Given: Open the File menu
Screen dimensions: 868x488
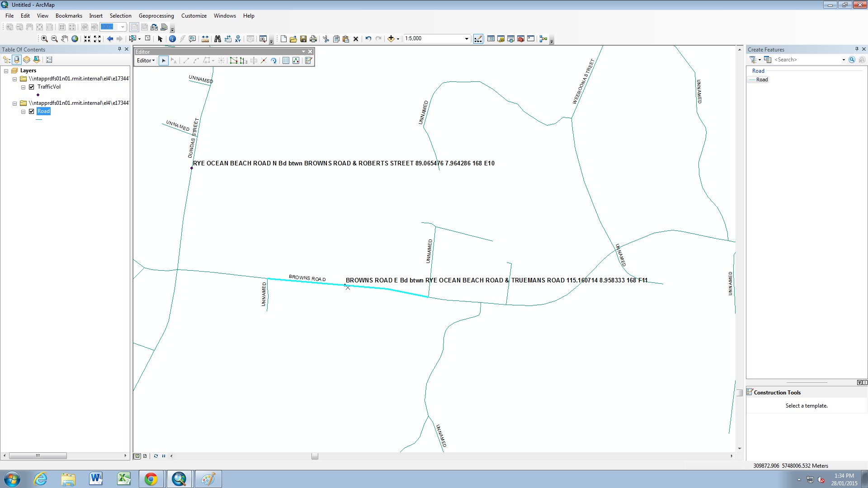Looking at the screenshot, I should pyautogui.click(x=9, y=16).
